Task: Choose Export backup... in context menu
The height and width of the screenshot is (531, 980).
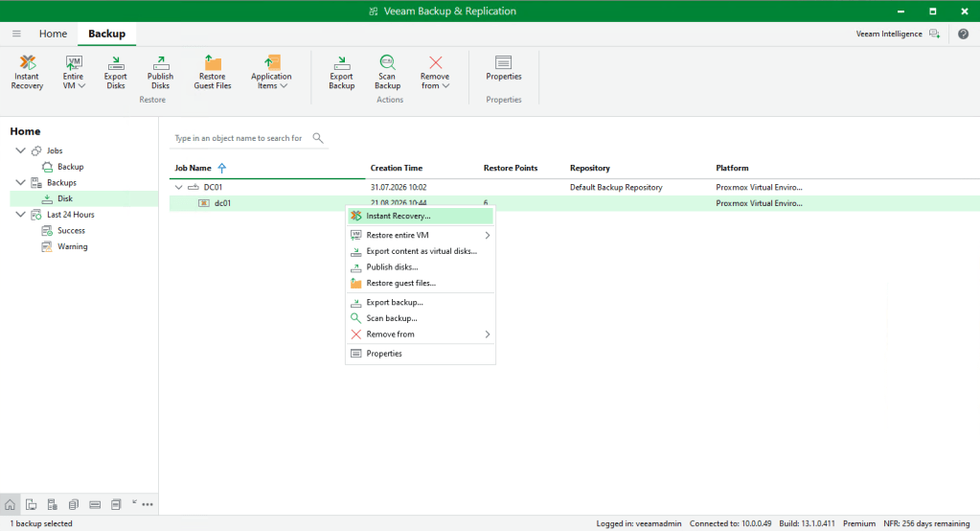Action: point(420,303)
